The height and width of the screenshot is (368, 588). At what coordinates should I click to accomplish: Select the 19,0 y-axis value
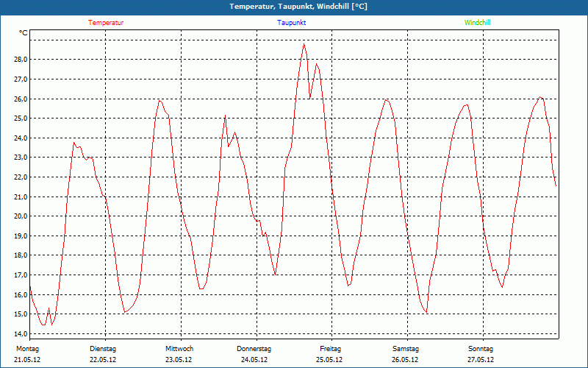21,236
